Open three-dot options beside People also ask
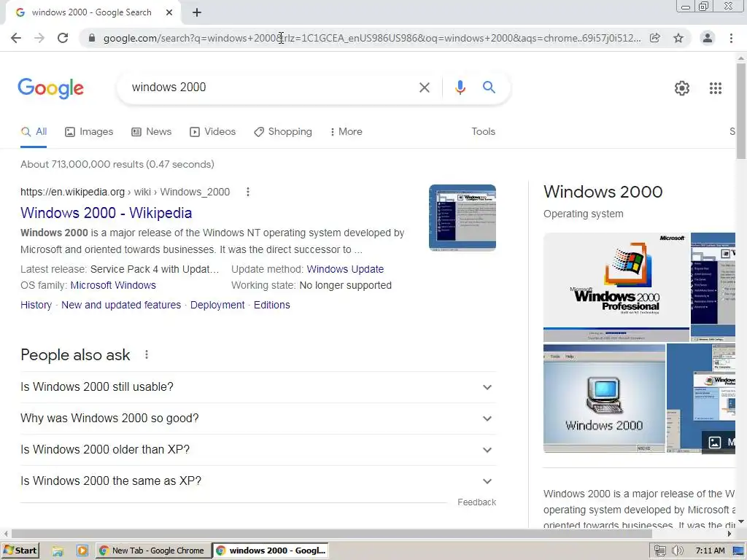Image resolution: width=747 pixels, height=560 pixels. pos(147,355)
